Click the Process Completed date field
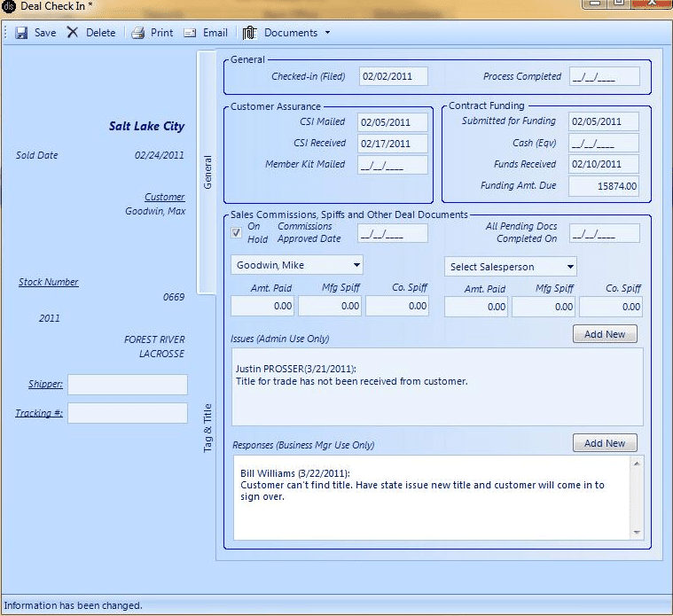The width and height of the screenshot is (673, 616). pos(605,76)
